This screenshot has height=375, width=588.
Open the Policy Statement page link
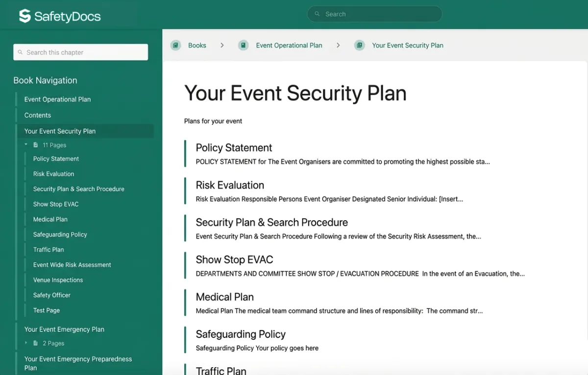point(234,148)
